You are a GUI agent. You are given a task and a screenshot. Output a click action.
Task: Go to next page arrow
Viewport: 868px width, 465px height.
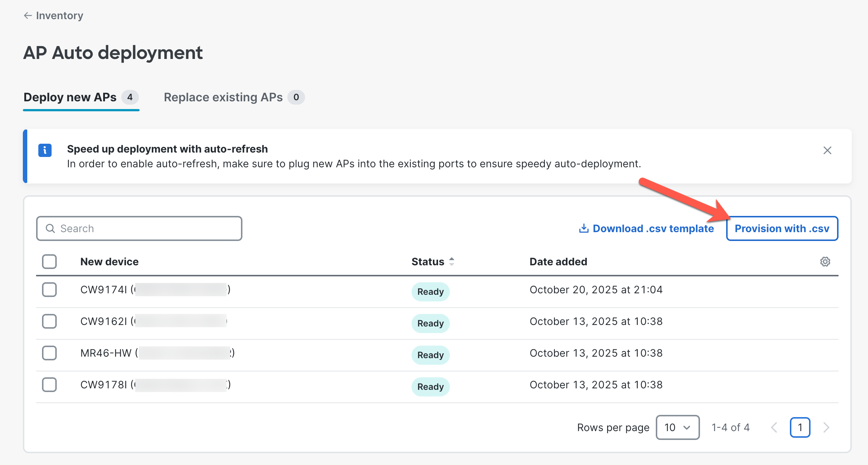(x=826, y=427)
